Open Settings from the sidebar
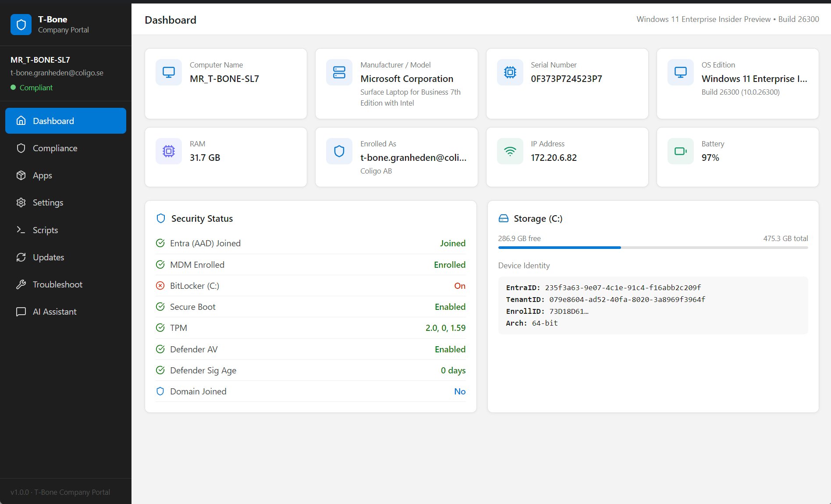This screenshot has height=504, width=831. [48, 202]
